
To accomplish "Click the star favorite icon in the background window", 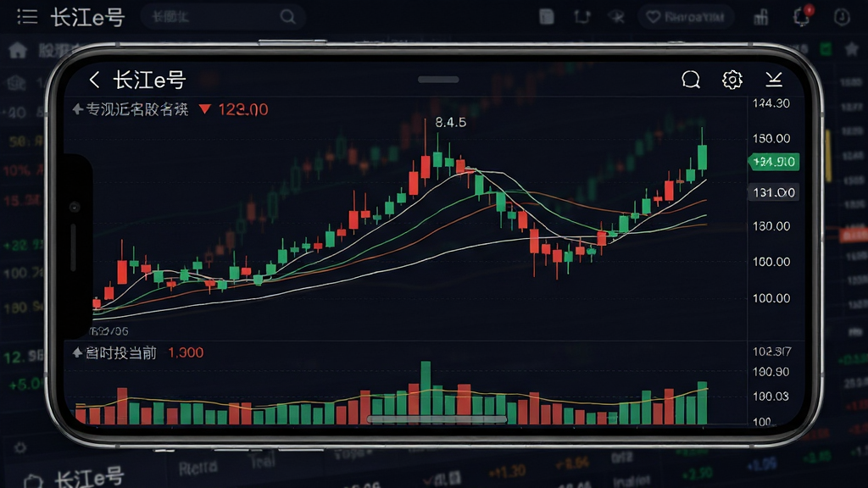I will click(852, 49).
